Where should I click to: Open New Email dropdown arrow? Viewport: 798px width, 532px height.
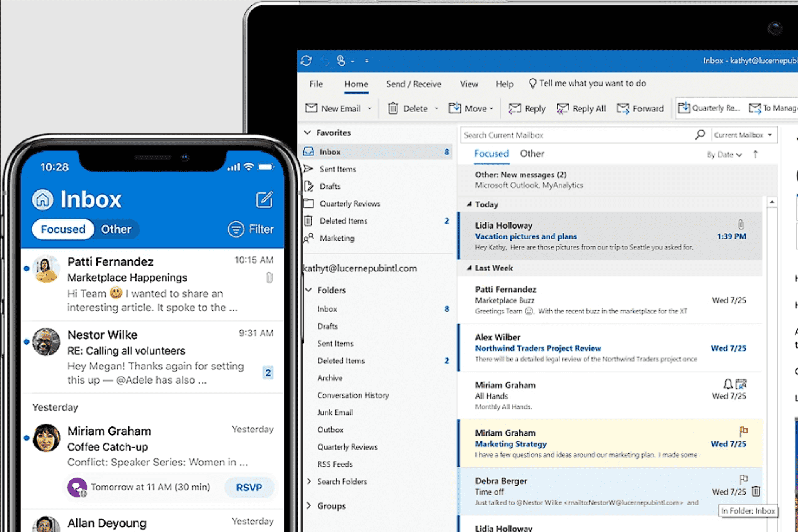(369, 109)
